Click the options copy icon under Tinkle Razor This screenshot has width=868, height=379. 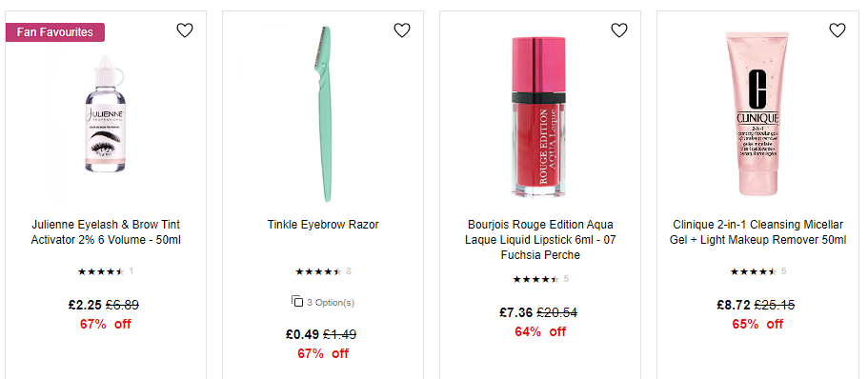[x=297, y=302]
